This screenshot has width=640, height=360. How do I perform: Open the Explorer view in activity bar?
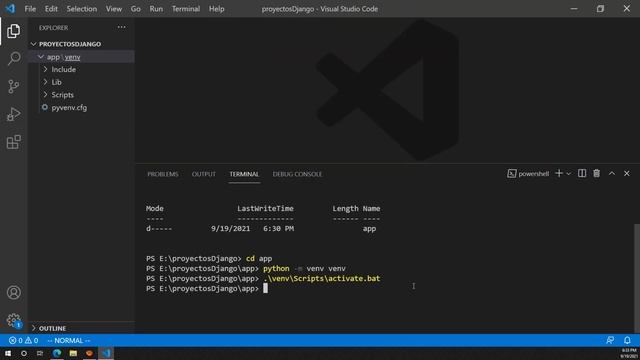coord(13,31)
